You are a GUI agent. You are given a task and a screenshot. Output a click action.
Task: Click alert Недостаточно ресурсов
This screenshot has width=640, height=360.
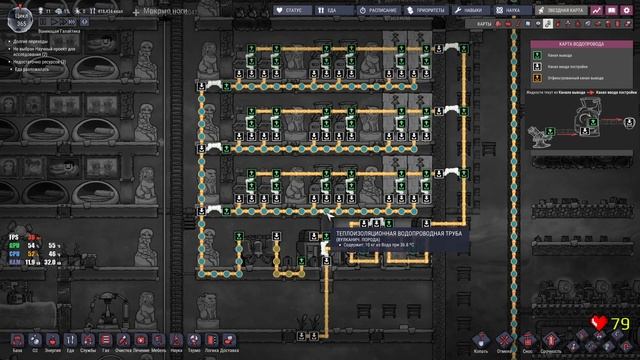tap(39, 62)
